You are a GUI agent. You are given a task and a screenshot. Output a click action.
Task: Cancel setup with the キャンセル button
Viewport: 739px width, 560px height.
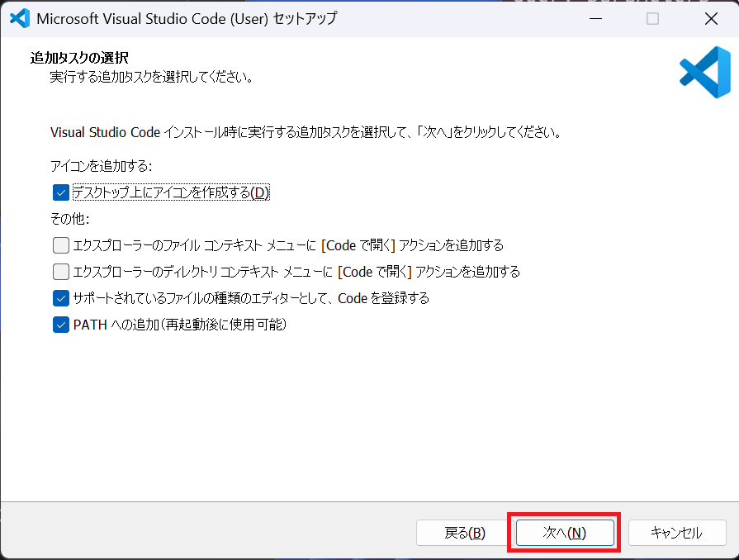click(677, 533)
